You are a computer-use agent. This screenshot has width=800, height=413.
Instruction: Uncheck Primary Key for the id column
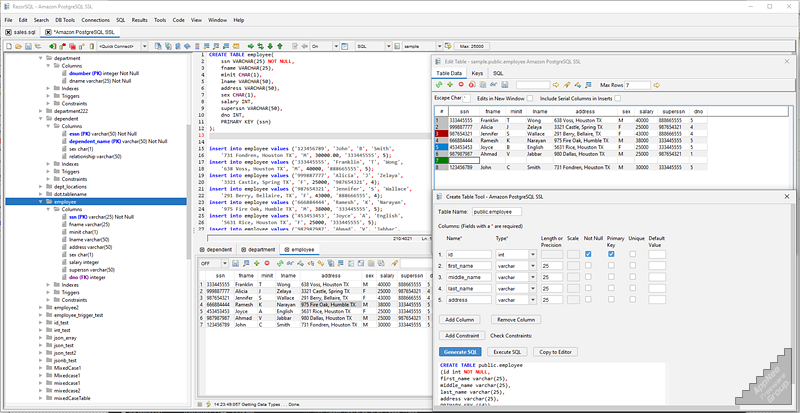coord(611,254)
